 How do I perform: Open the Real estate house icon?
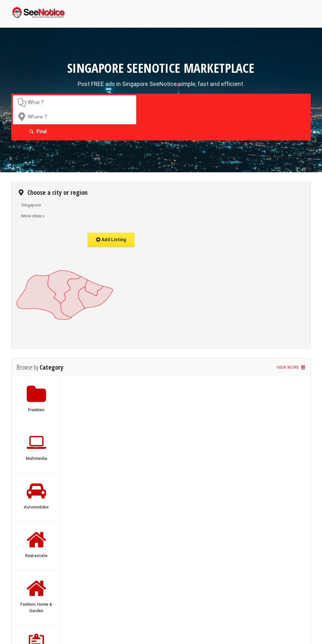(36, 540)
